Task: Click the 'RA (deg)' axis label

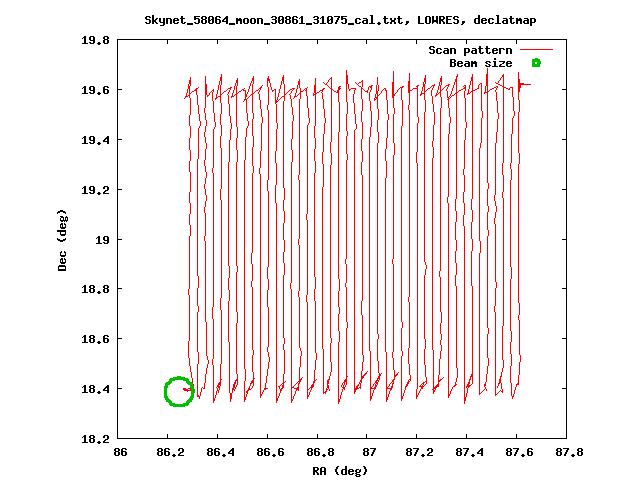Action: 340,471
